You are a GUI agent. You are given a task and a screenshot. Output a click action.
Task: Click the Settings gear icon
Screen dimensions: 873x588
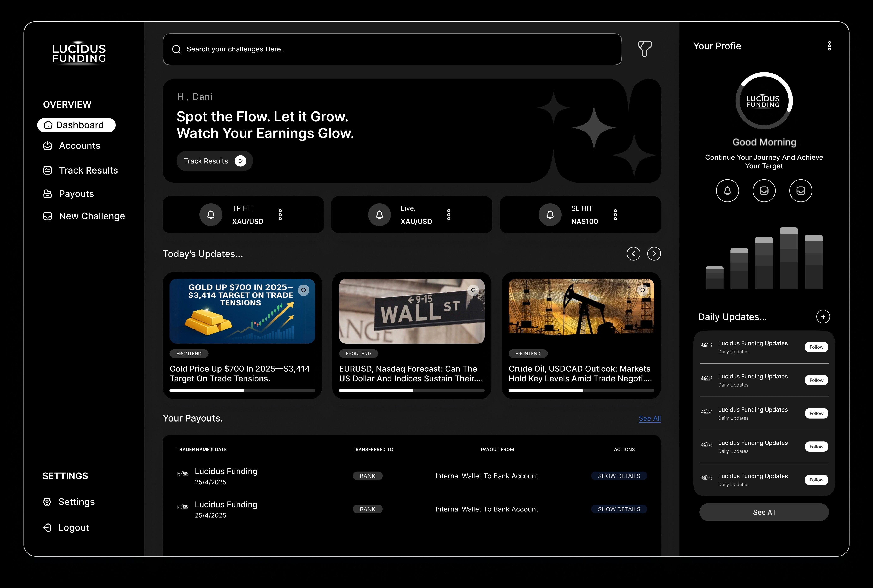47,502
